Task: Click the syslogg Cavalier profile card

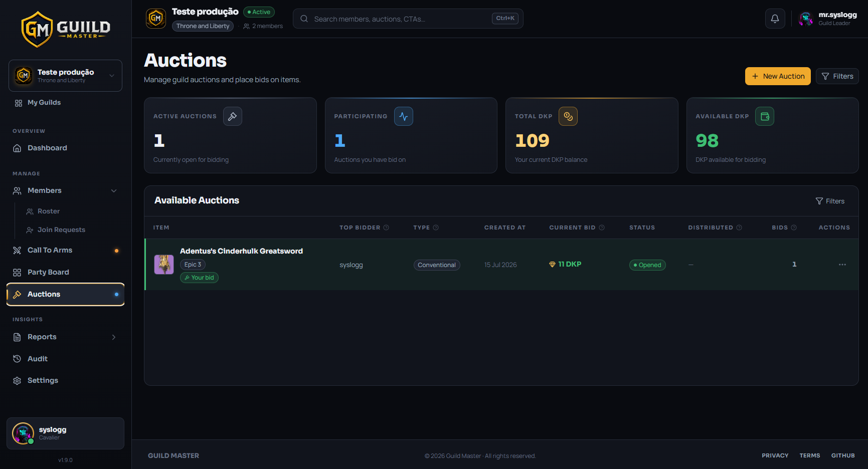Action: coord(65,433)
